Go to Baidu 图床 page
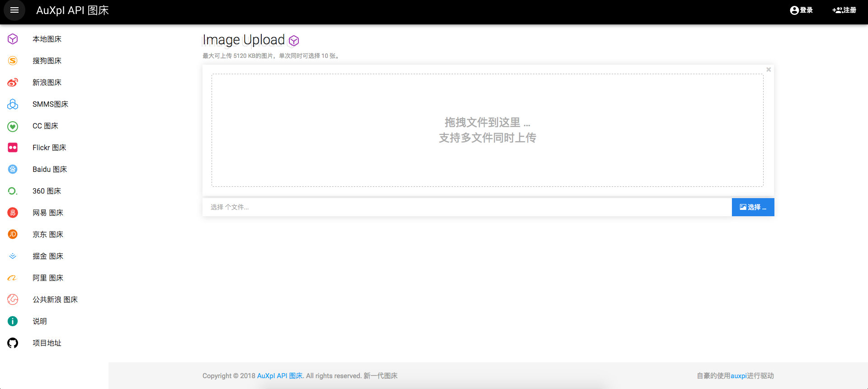Image resolution: width=868 pixels, height=389 pixels. tap(50, 169)
